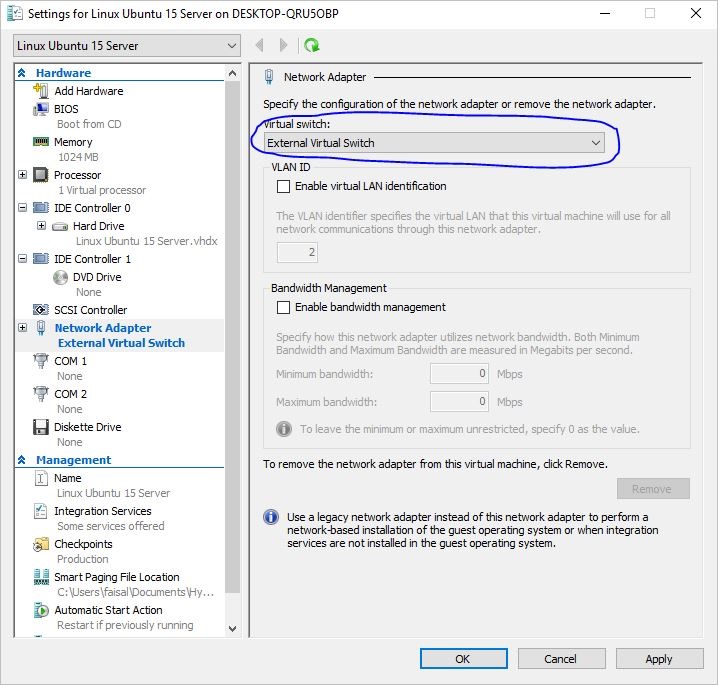Click the Automatic Start Action icon
The width and height of the screenshot is (718, 685).
click(41, 610)
